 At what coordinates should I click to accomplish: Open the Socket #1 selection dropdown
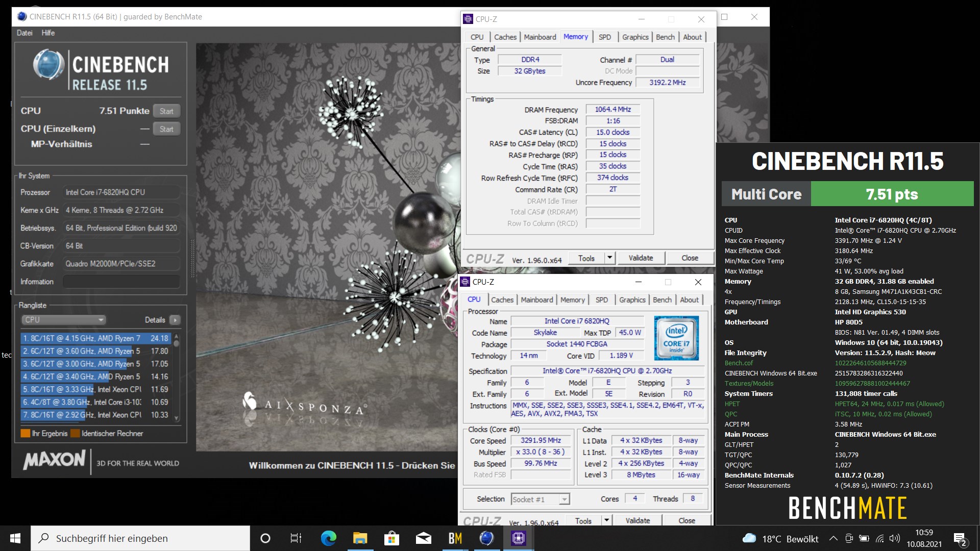(x=541, y=499)
